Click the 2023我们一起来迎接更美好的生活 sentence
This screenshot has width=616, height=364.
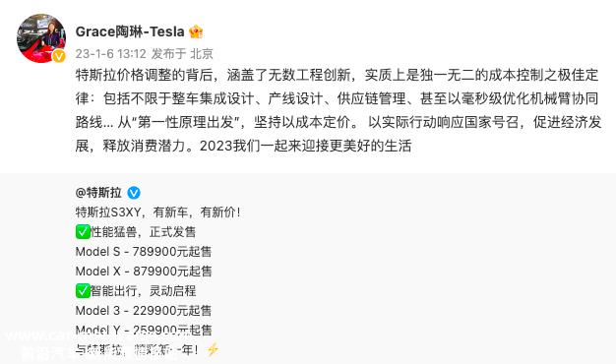pyautogui.click(x=306, y=146)
